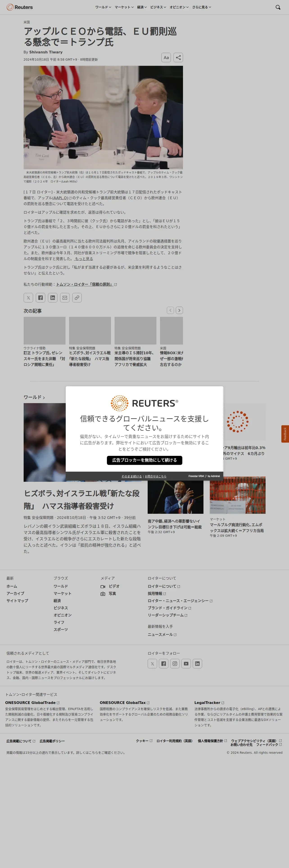Click お問合せはこちら link in popup

pos(156,476)
